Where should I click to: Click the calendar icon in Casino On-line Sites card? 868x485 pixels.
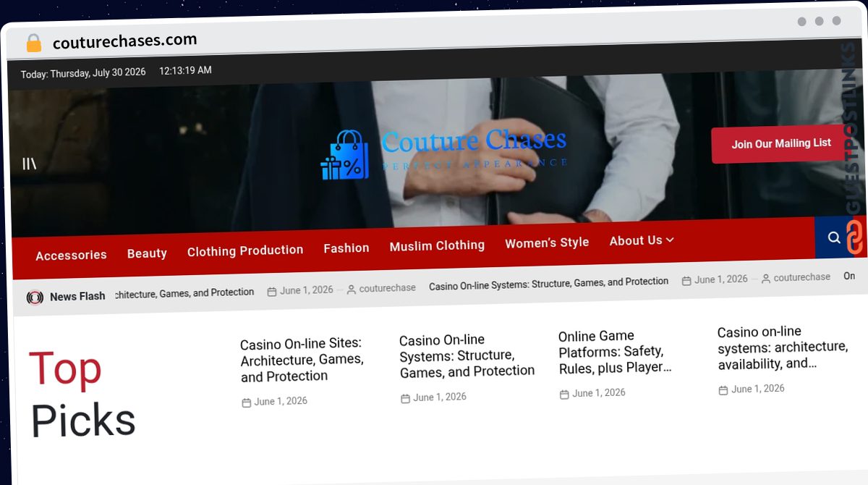pyautogui.click(x=246, y=402)
